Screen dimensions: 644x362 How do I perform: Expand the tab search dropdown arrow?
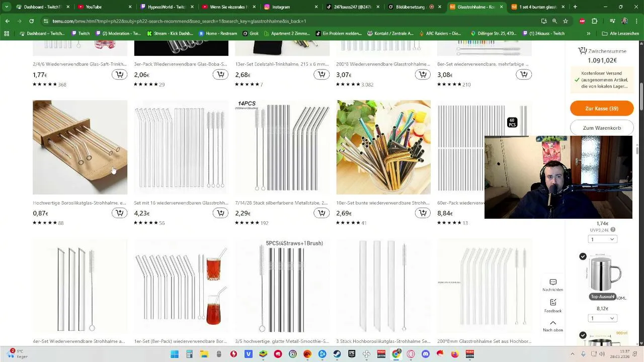pos(7,7)
